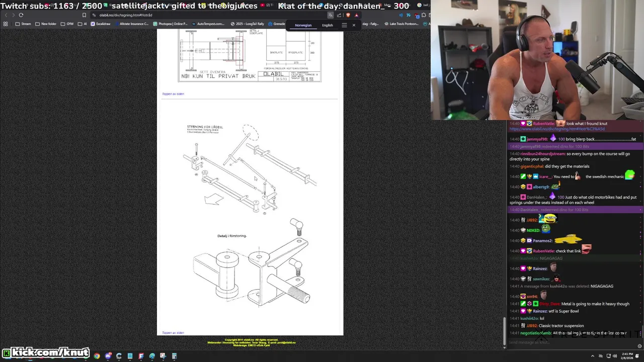The width and height of the screenshot is (644, 362).
Task: Click the translate icon in address bar
Action: pos(331,15)
